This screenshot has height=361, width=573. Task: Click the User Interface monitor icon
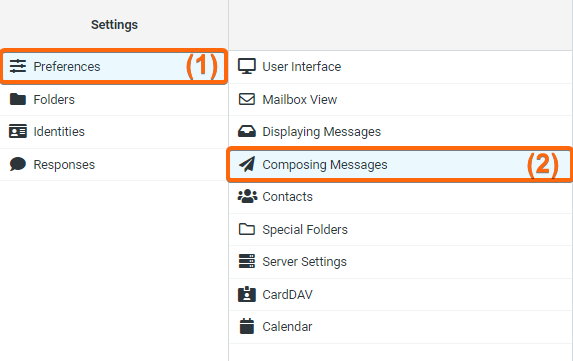click(x=247, y=66)
